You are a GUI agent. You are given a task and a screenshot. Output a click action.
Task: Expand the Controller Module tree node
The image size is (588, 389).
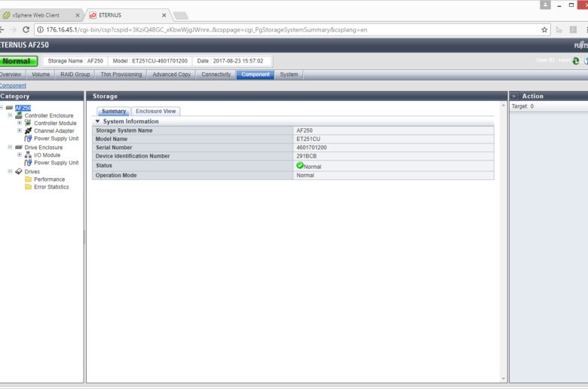point(20,123)
